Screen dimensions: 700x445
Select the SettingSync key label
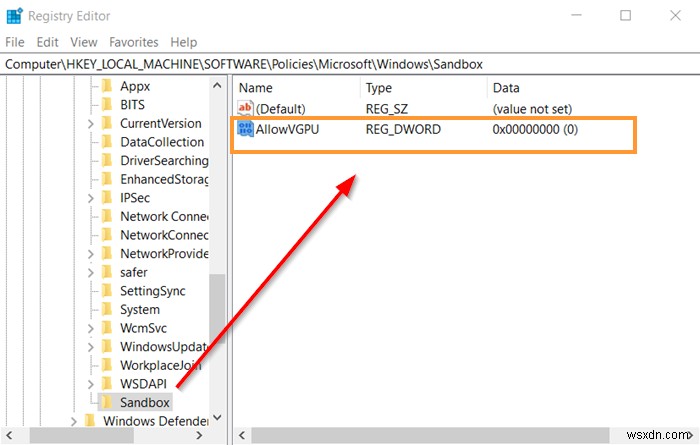click(153, 291)
